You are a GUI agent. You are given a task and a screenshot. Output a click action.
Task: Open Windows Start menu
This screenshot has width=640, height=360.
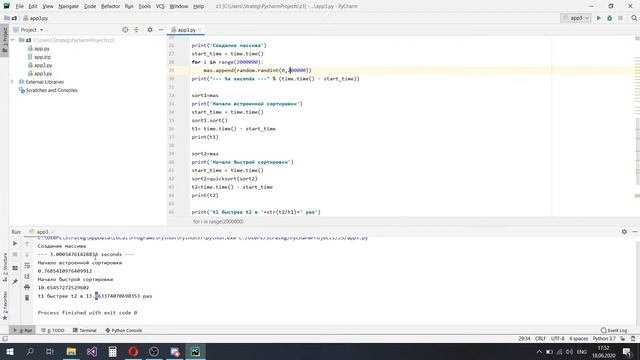coord(9,351)
